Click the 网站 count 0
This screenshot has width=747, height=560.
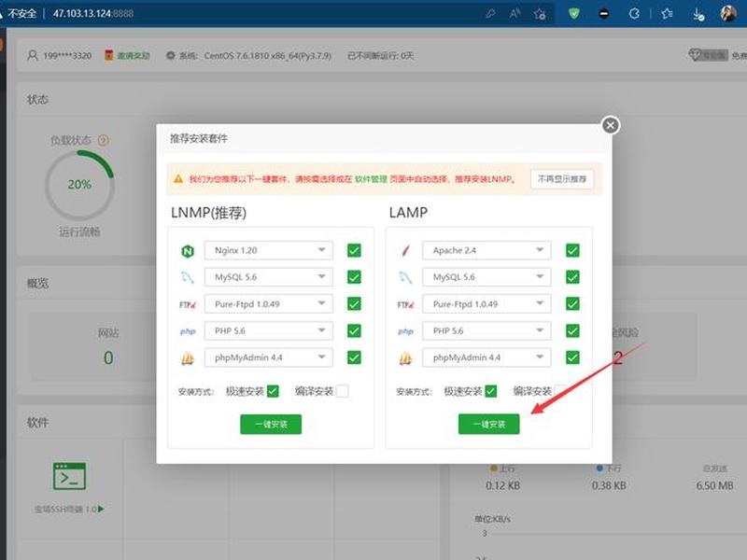point(108,357)
